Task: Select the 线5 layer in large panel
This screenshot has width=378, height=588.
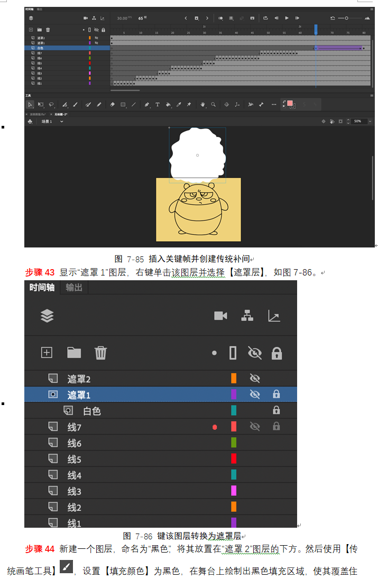Action: pyautogui.click(x=161, y=459)
